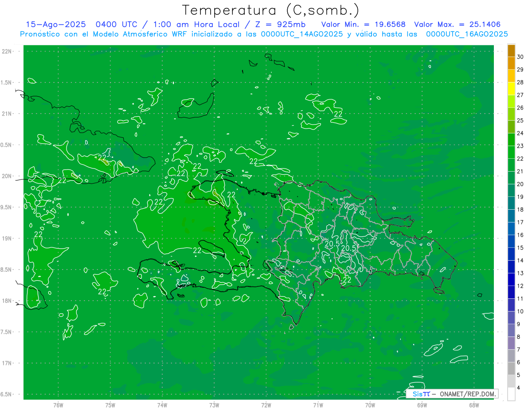Click the longitude axis label '73W'
The width and height of the screenshot is (532, 411).
pyautogui.click(x=214, y=405)
